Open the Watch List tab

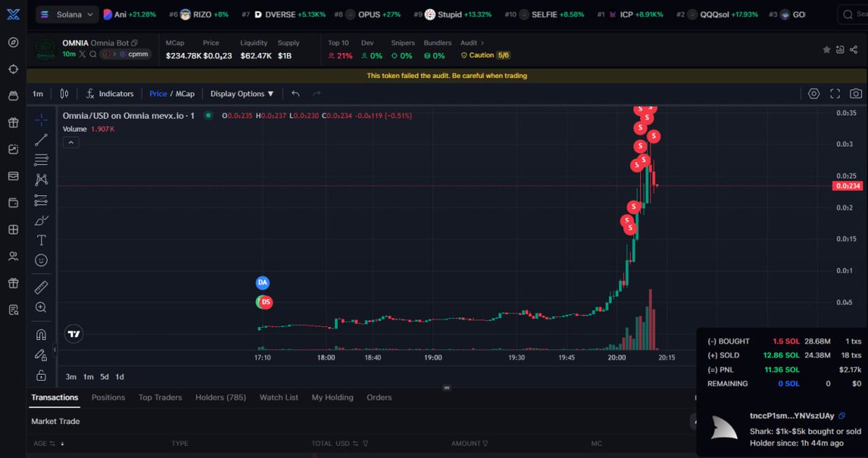[x=279, y=397]
